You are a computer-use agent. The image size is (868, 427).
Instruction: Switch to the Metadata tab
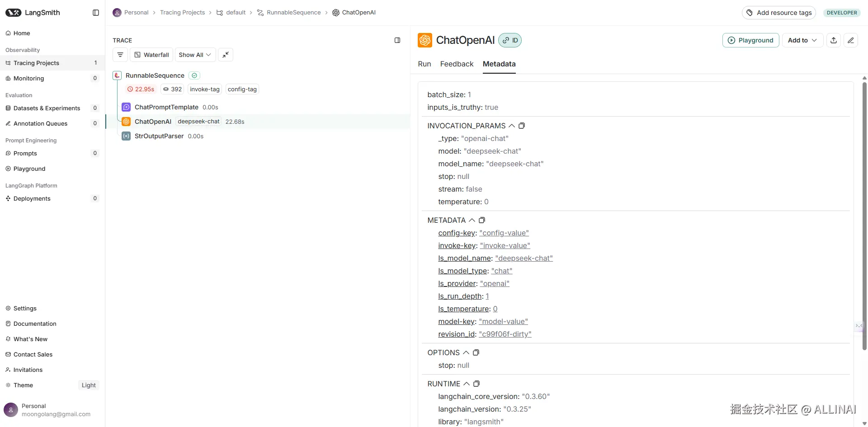coord(499,64)
